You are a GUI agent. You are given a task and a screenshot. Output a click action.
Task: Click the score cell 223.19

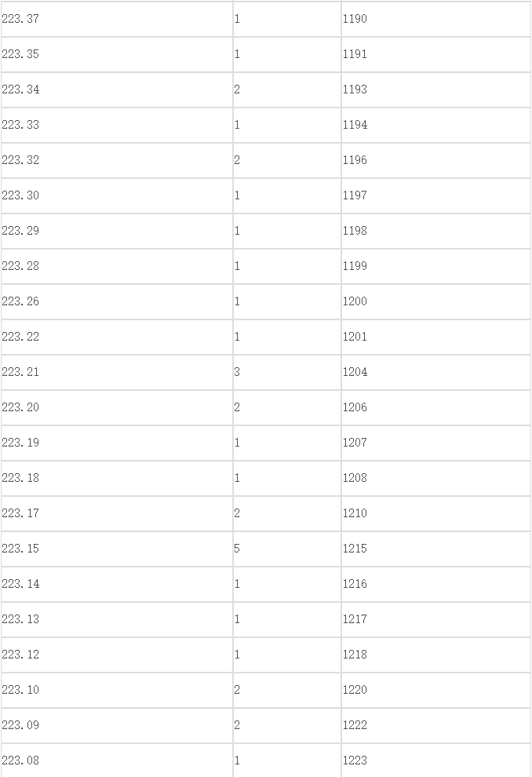tap(117, 443)
